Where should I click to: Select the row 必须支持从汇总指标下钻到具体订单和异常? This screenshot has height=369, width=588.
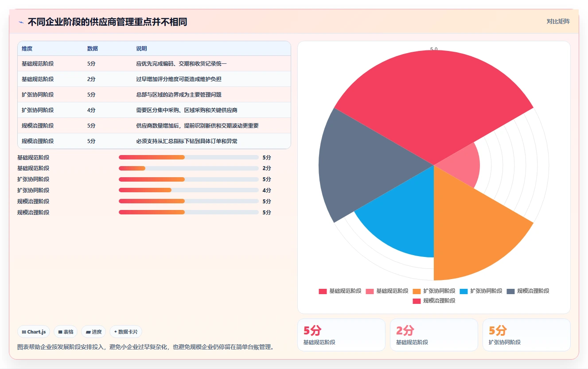[x=154, y=141]
